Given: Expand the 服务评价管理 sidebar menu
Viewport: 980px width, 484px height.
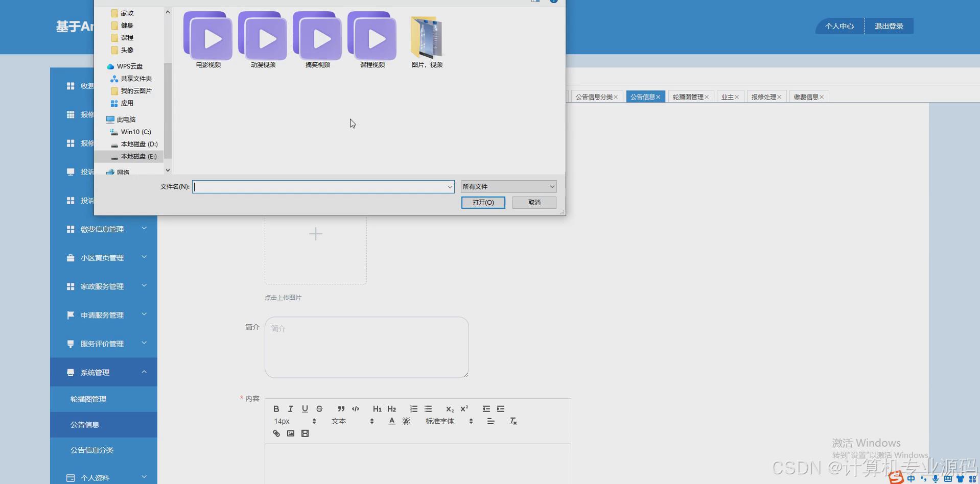Looking at the screenshot, I should pyautogui.click(x=104, y=344).
